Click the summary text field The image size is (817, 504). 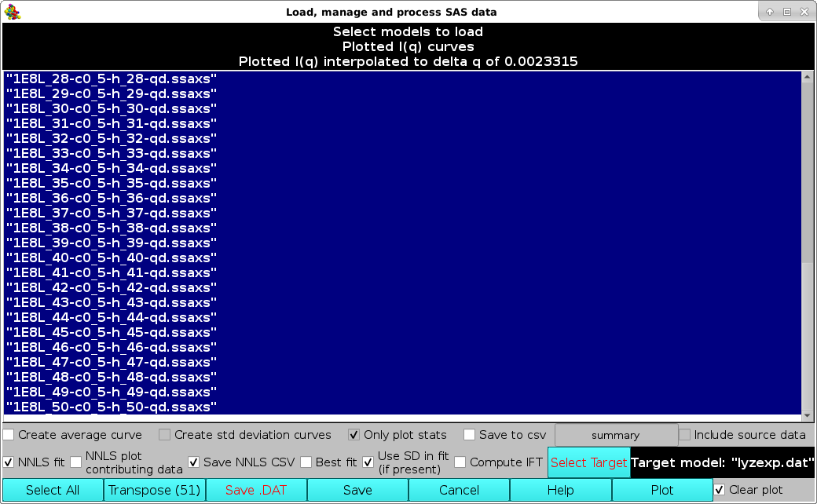click(x=616, y=435)
